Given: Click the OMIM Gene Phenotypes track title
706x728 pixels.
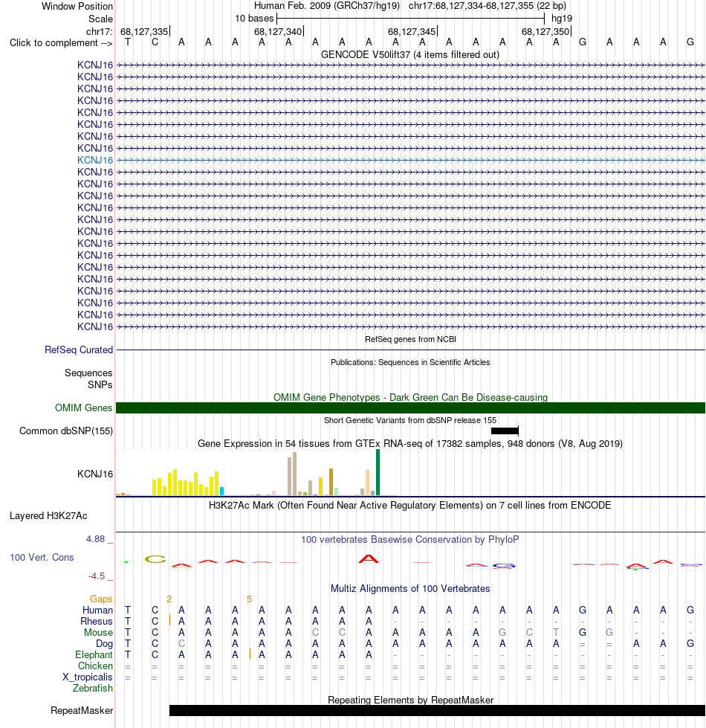Looking at the screenshot, I should (410, 397).
